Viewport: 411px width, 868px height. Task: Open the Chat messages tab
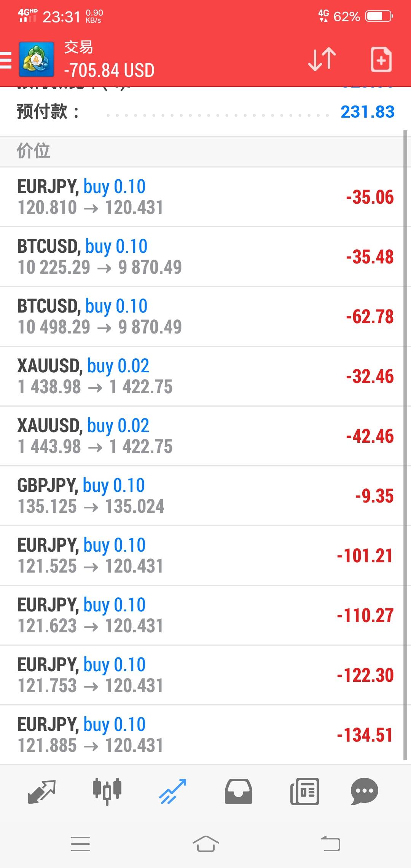(x=364, y=791)
